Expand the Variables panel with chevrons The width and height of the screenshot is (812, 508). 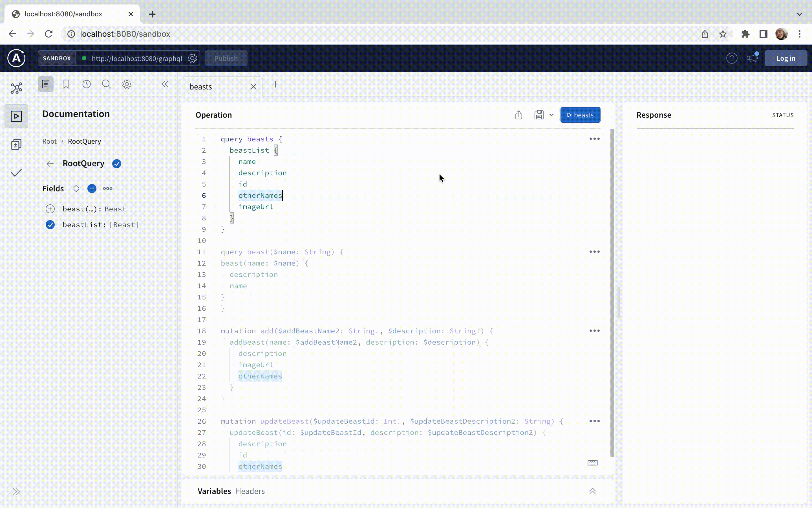(593, 491)
